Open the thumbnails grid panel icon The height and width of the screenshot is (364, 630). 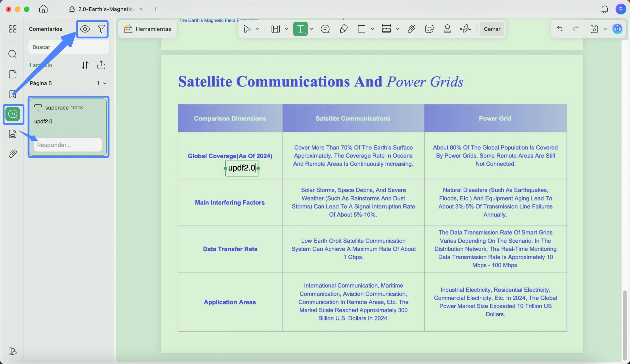(x=13, y=29)
